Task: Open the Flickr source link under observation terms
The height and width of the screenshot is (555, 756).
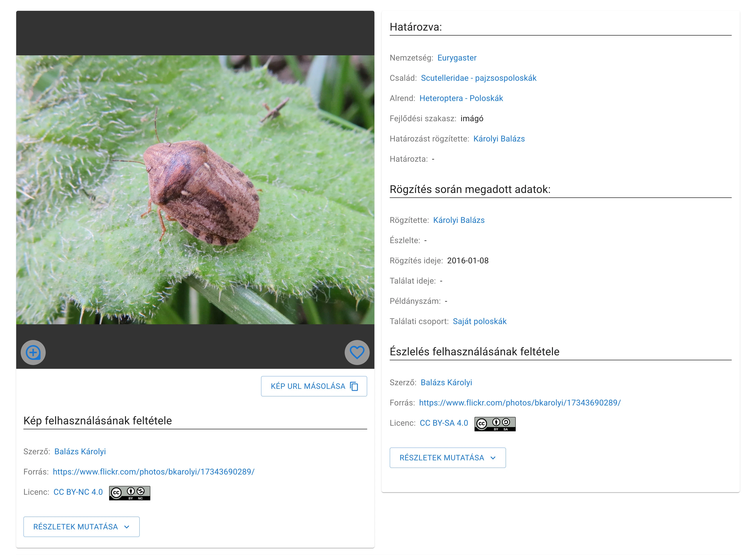Action: click(x=519, y=403)
